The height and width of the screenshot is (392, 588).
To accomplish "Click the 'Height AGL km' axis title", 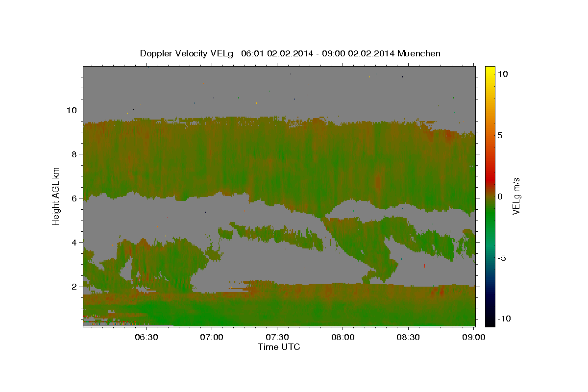I will [56, 196].
